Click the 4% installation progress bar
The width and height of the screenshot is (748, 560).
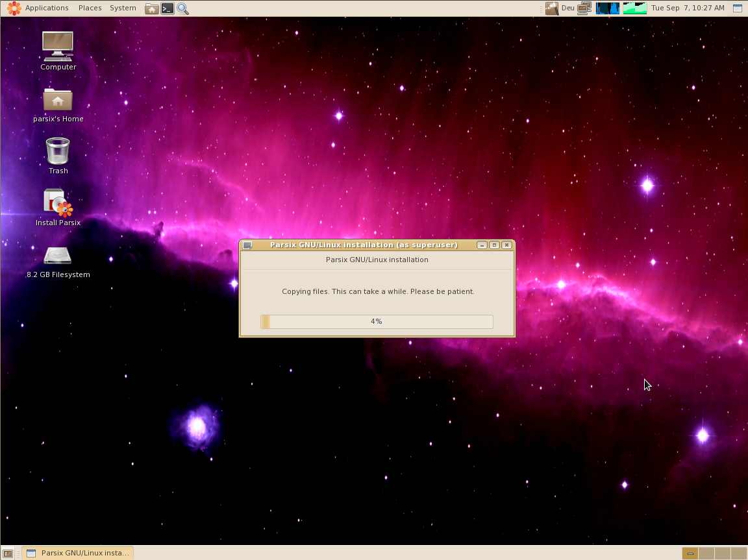coord(377,322)
